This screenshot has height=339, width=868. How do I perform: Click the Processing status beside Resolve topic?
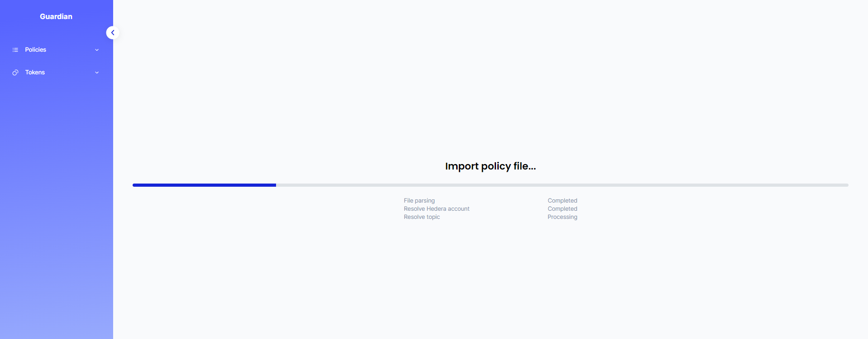click(x=562, y=217)
